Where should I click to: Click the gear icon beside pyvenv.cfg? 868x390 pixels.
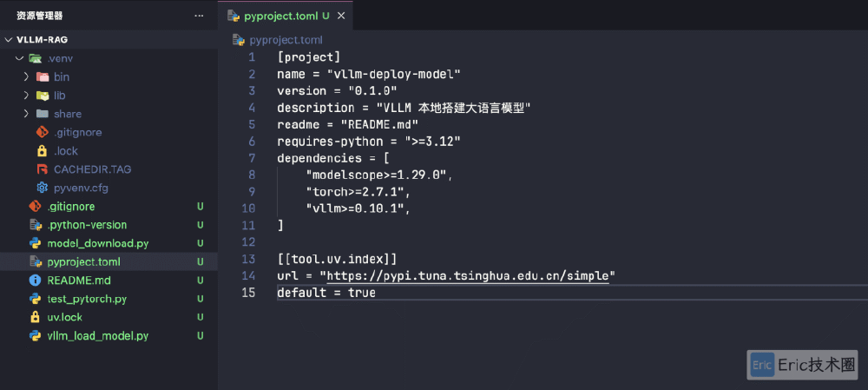click(42, 188)
